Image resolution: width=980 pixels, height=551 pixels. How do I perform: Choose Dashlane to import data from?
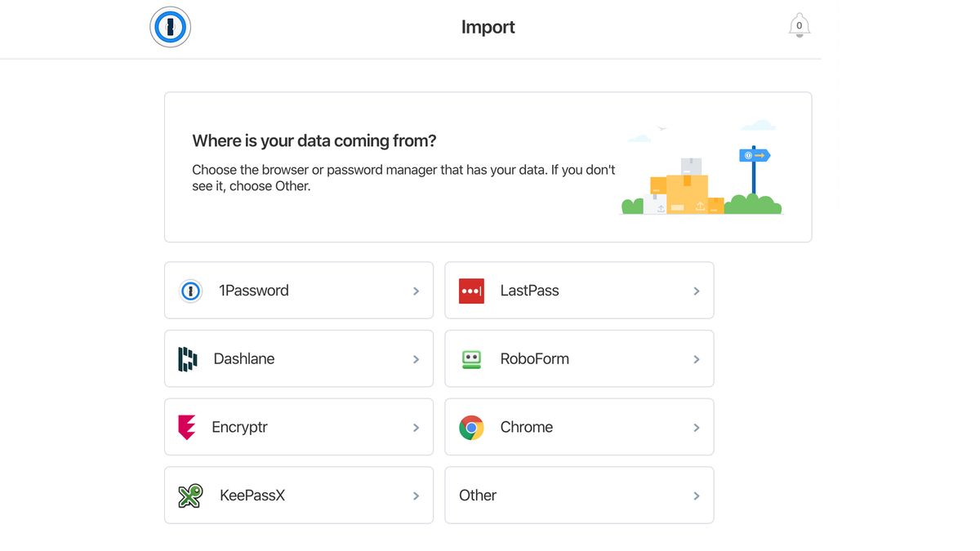click(298, 358)
